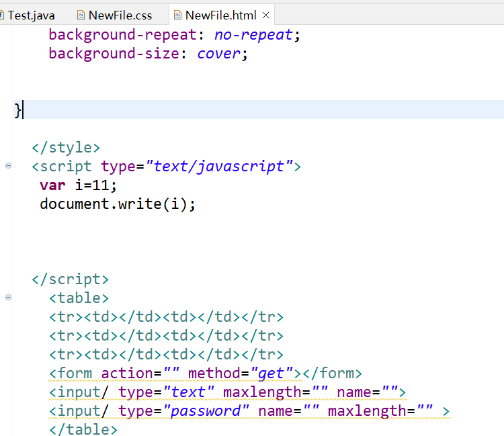The height and width of the screenshot is (436, 504).
Task: Click the no-repeat value
Action: [x=253, y=35]
